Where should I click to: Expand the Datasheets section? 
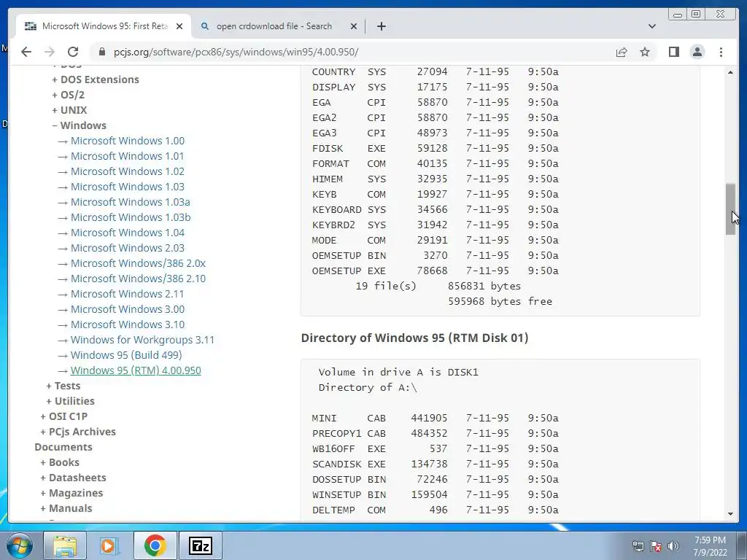point(74,478)
